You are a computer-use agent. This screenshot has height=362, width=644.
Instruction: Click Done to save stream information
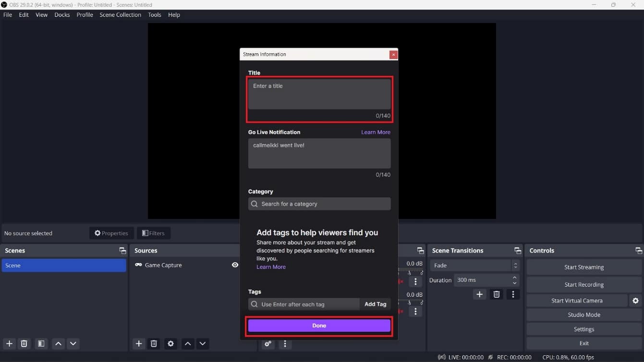coord(319,326)
